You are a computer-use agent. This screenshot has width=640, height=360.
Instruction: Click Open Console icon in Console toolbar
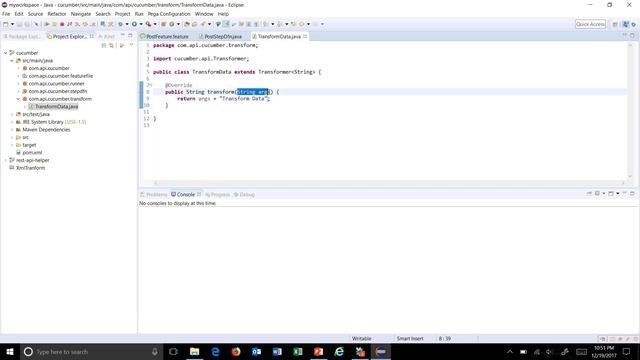coord(611,193)
